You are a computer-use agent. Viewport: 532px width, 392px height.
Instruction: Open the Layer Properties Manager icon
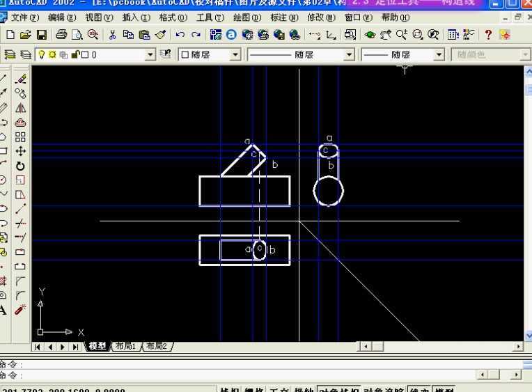(26, 54)
